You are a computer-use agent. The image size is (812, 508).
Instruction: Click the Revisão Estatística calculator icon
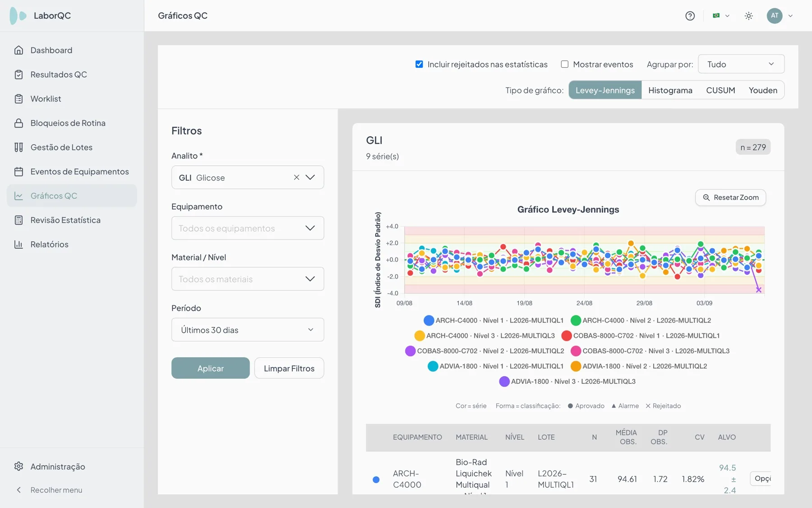click(18, 220)
